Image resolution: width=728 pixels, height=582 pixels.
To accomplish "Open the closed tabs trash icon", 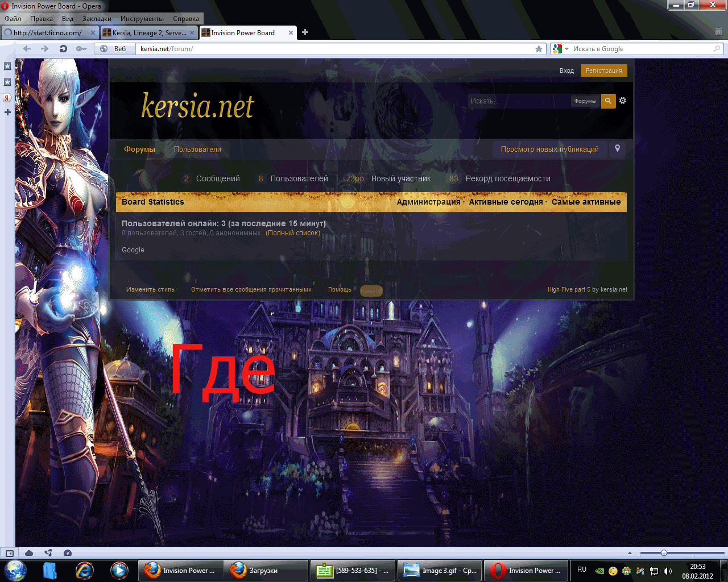I will click(718, 32).
